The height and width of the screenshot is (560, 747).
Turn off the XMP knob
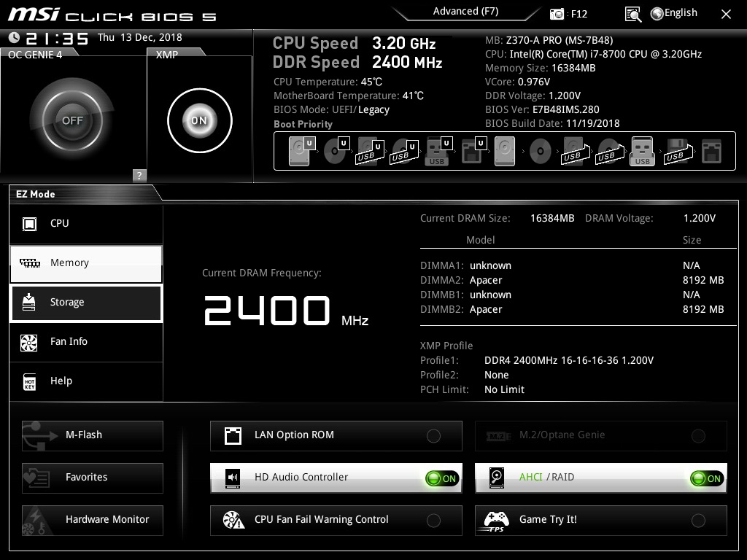[200, 120]
